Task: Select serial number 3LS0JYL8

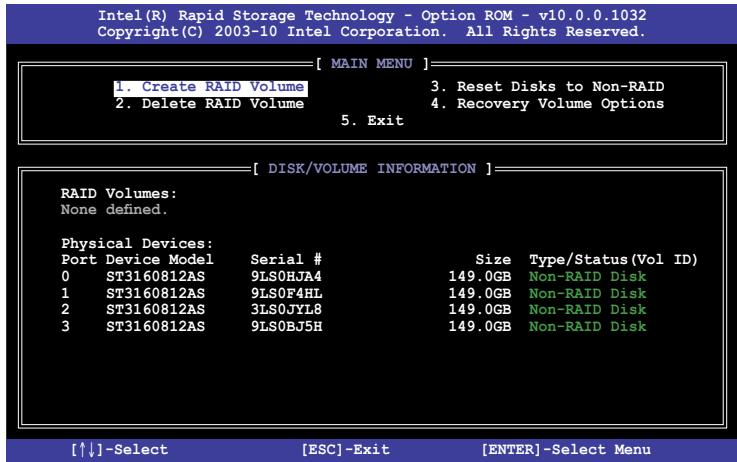Action: point(286,310)
